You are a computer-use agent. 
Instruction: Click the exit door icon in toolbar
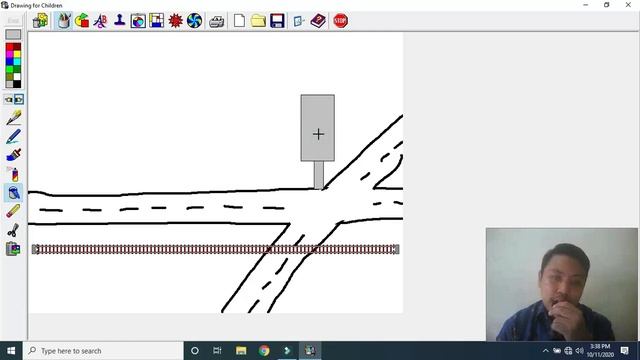(299, 20)
